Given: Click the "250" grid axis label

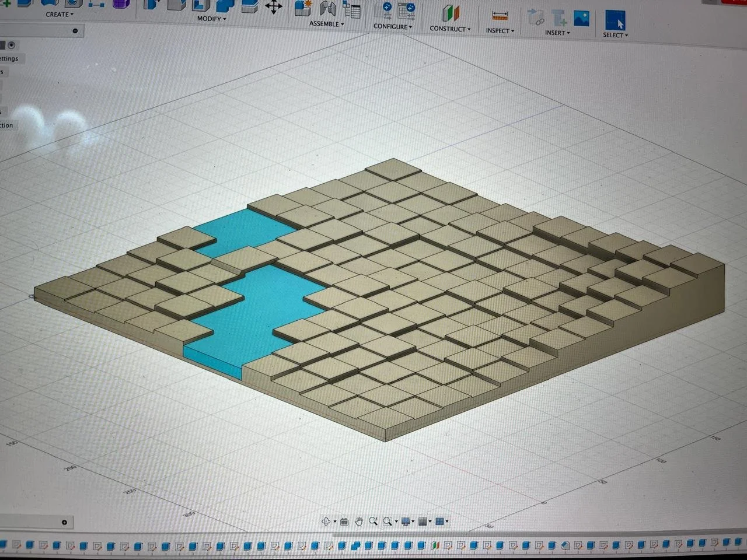Looking at the screenshot, I should coord(129,491).
